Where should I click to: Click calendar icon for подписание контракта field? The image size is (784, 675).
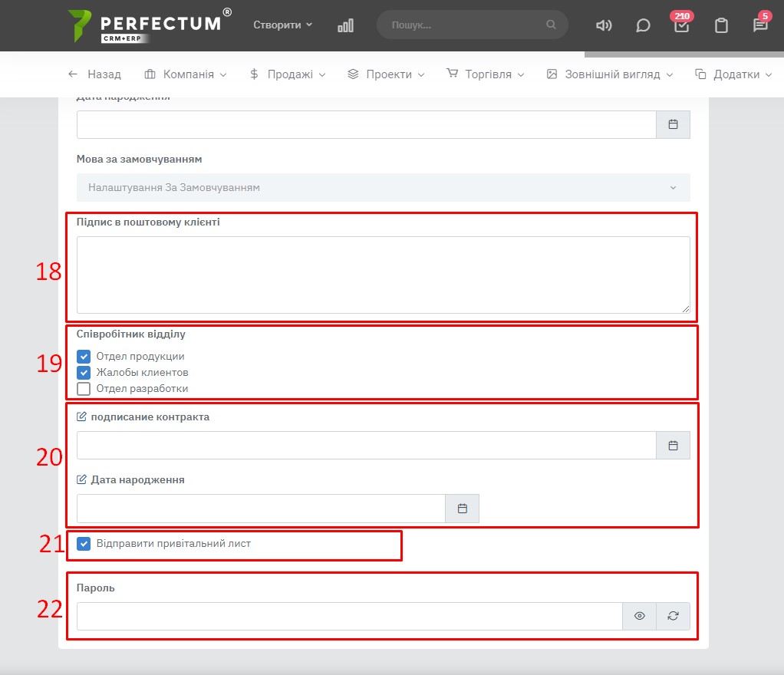(x=673, y=446)
